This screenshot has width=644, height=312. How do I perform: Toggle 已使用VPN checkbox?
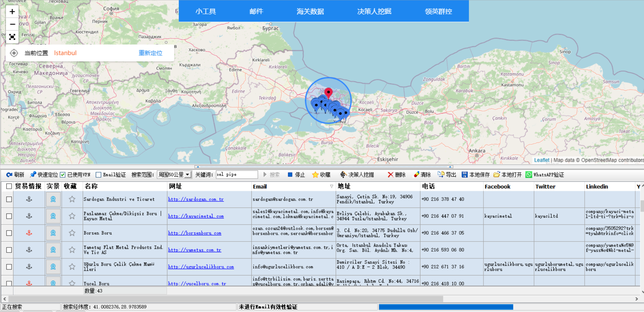pos(63,175)
